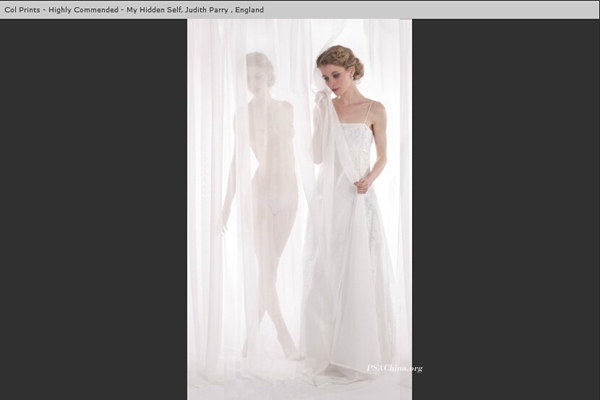The width and height of the screenshot is (600, 400).
Task: Click the sheer curtain on photo's left edge
Action: coord(203,200)
